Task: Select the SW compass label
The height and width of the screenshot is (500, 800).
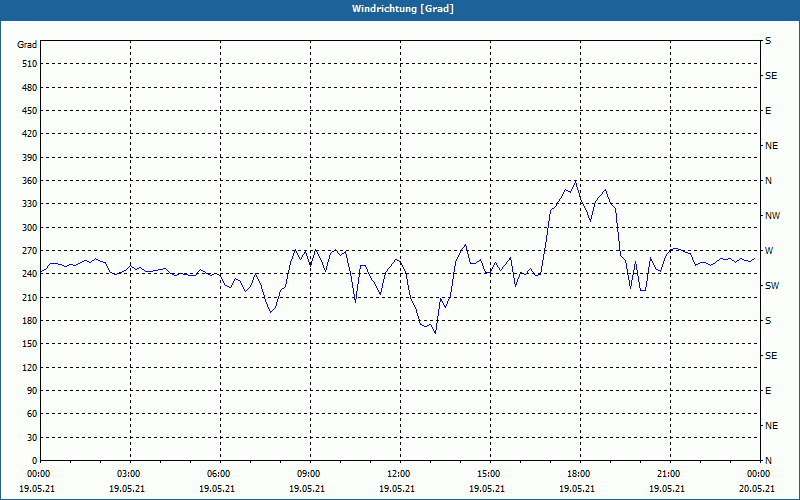Action: point(772,286)
